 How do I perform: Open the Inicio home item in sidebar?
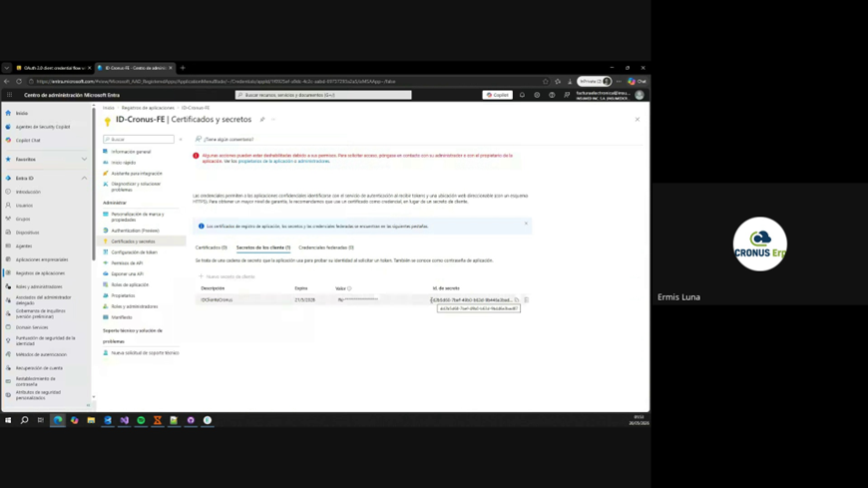(22, 113)
